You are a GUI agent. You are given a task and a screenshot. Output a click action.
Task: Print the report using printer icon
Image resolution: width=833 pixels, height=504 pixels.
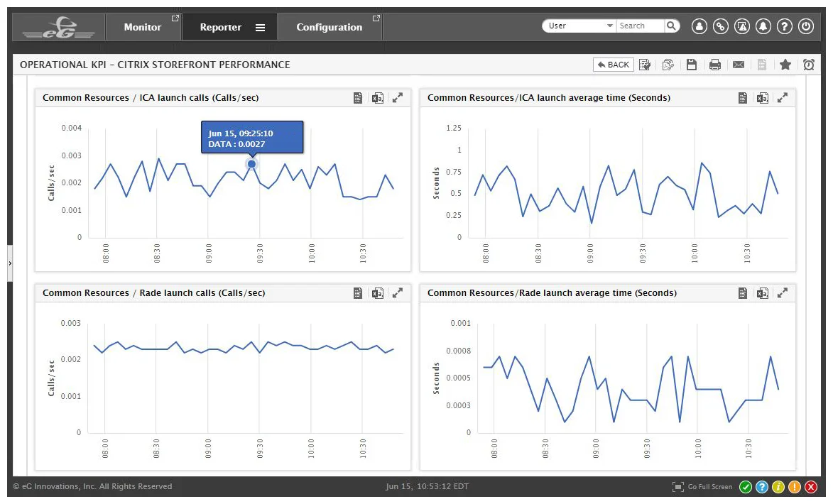tap(715, 65)
